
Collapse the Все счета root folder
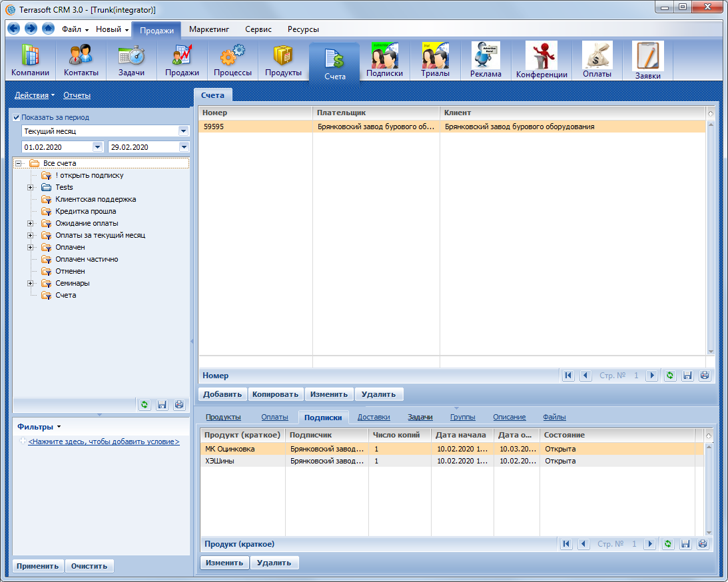[x=19, y=163]
